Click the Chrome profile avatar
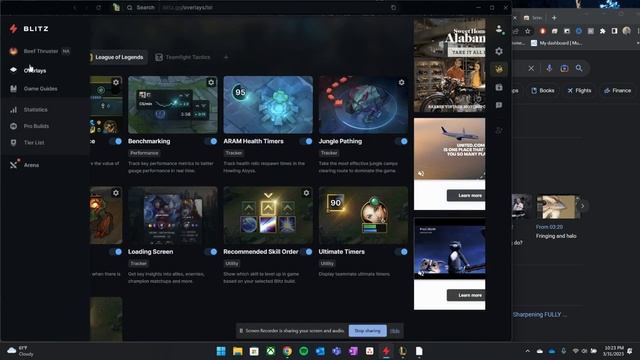This screenshot has width=640, height=360. (627, 31)
